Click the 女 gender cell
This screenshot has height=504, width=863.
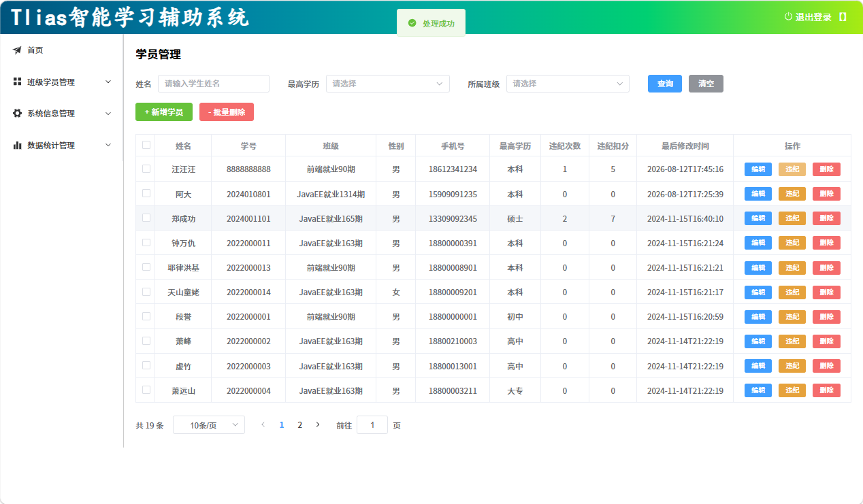coord(396,292)
